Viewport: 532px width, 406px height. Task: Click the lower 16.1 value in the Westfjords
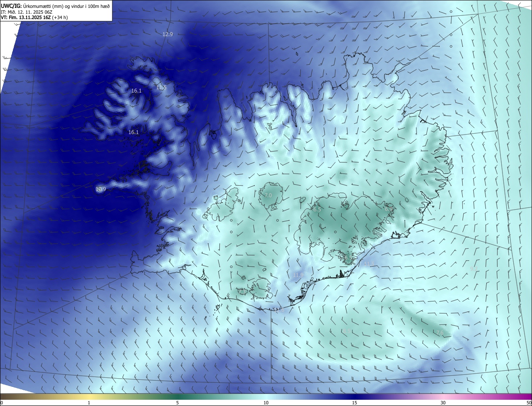coord(133,132)
